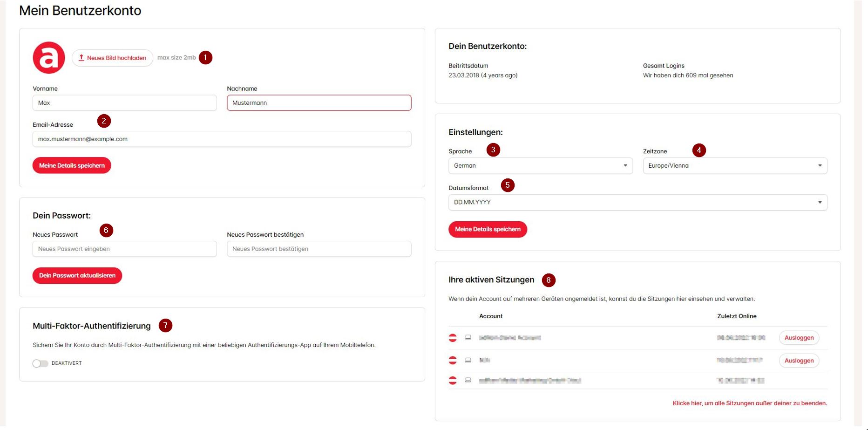Click Dein Passwort aktualisieren button
The width and height of the screenshot is (868, 430).
pos(77,276)
